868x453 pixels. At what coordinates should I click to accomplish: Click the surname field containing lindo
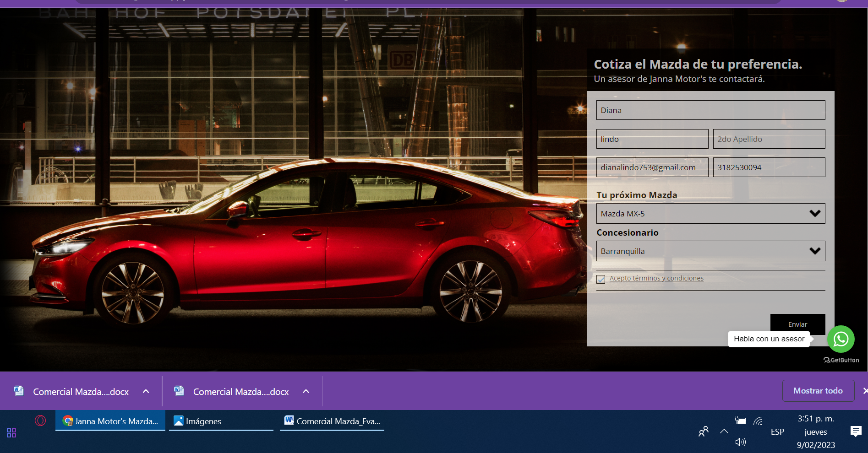652,139
